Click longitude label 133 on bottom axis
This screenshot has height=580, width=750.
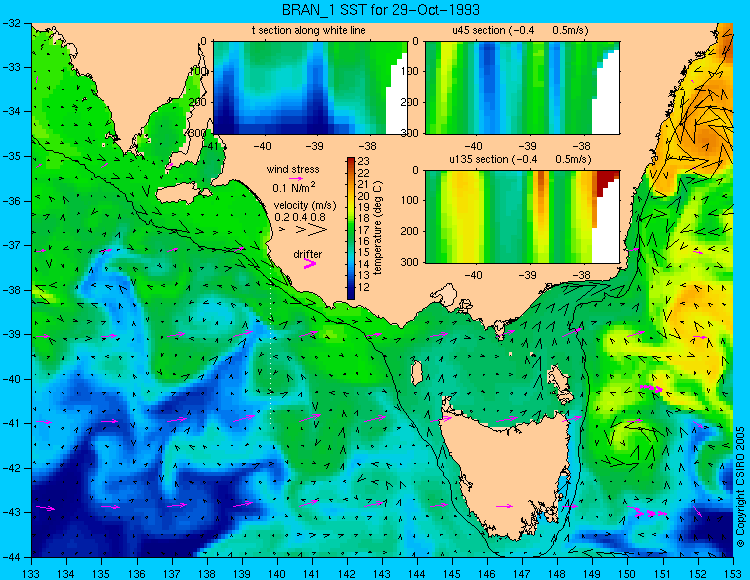point(32,574)
